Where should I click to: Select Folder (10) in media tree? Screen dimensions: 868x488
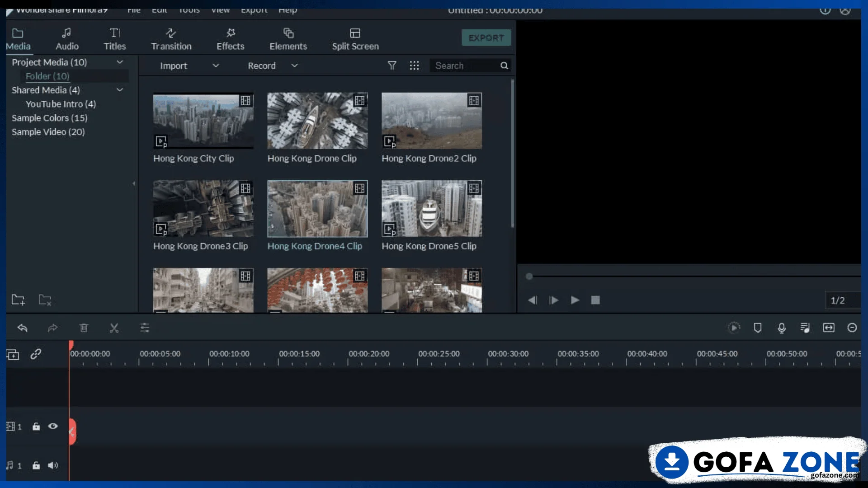tap(47, 76)
